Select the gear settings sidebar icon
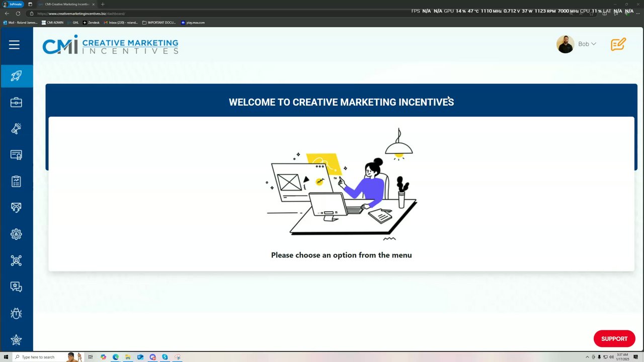Image resolution: width=644 pixels, height=362 pixels. click(16, 234)
